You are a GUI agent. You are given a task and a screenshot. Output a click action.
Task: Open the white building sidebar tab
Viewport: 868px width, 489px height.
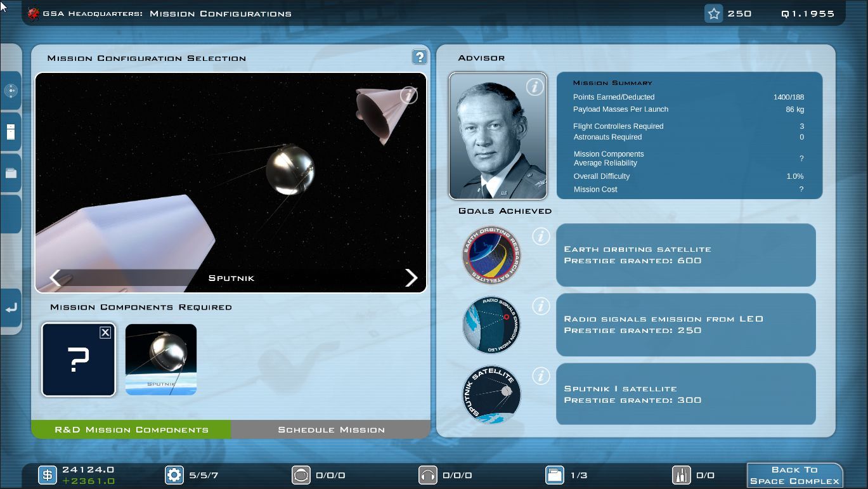point(11,132)
